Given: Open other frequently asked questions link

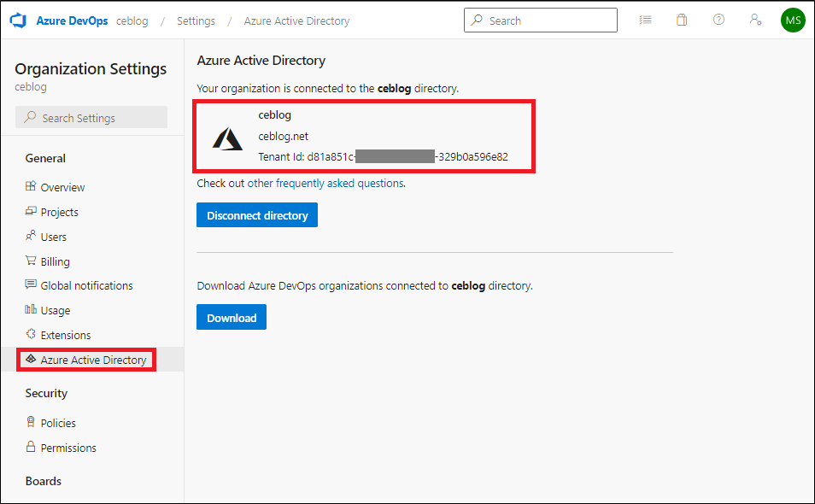Looking at the screenshot, I should pyautogui.click(x=325, y=184).
